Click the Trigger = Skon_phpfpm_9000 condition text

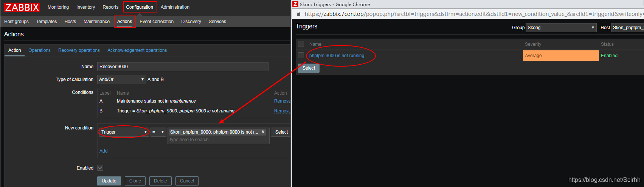coord(175,111)
